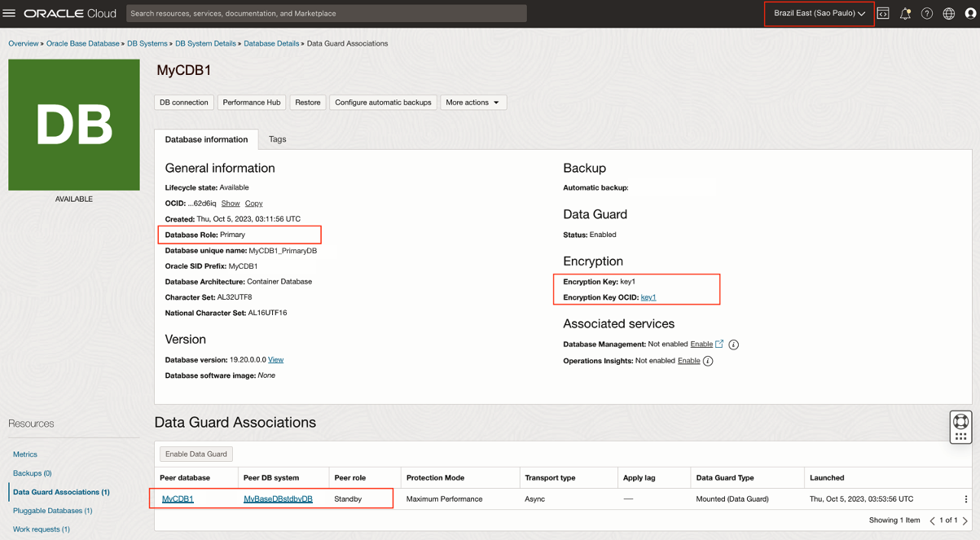Viewport: 980px width, 540px height.
Task: Open Pluggable Databases in Resources list
Action: (52, 511)
